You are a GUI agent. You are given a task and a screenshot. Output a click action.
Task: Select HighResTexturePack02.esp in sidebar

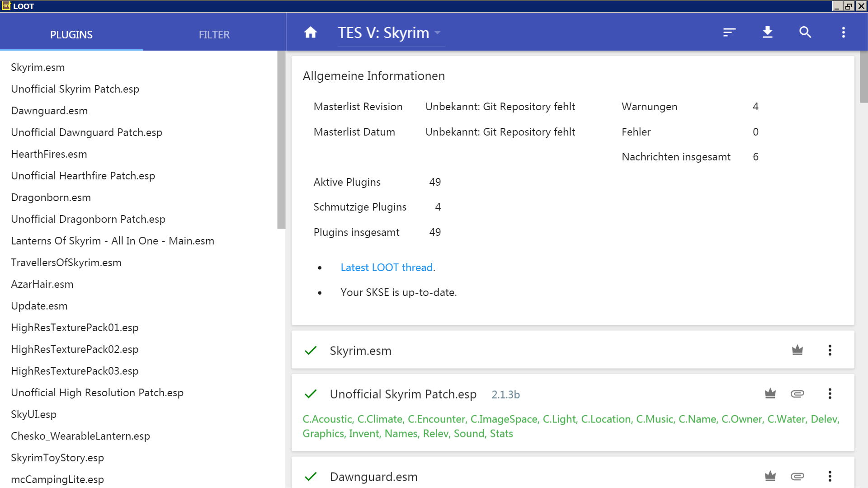pos(75,349)
